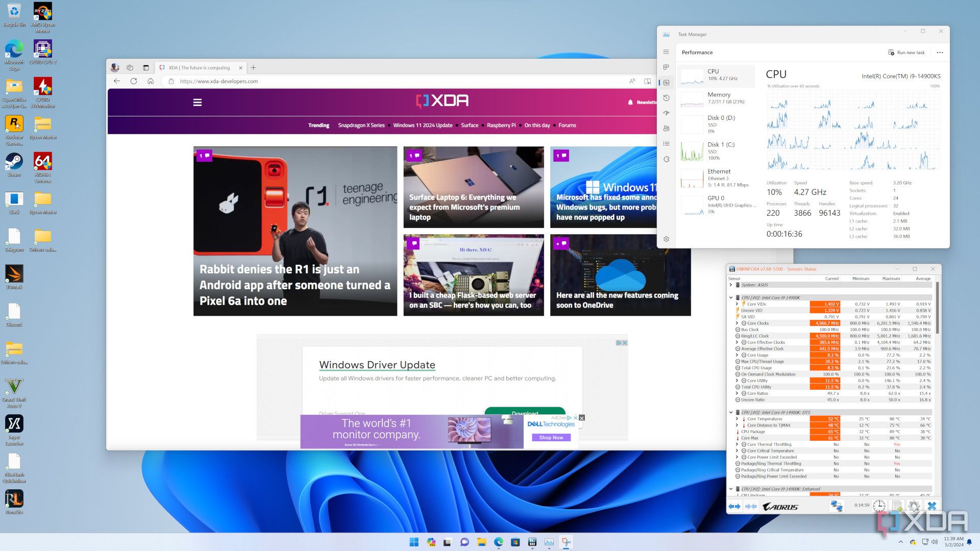Click Shop Now in Dell ad
The height and width of the screenshot is (551, 980).
point(551,437)
